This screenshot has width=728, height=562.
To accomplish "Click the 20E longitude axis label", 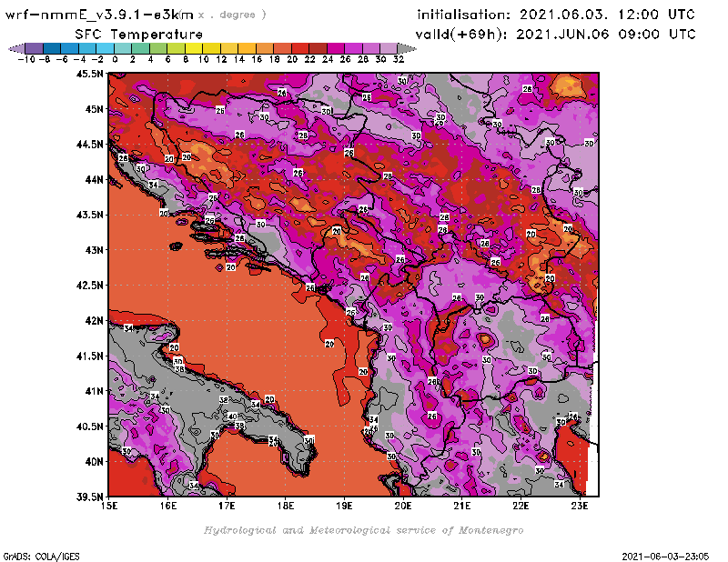I will pyautogui.click(x=403, y=506).
